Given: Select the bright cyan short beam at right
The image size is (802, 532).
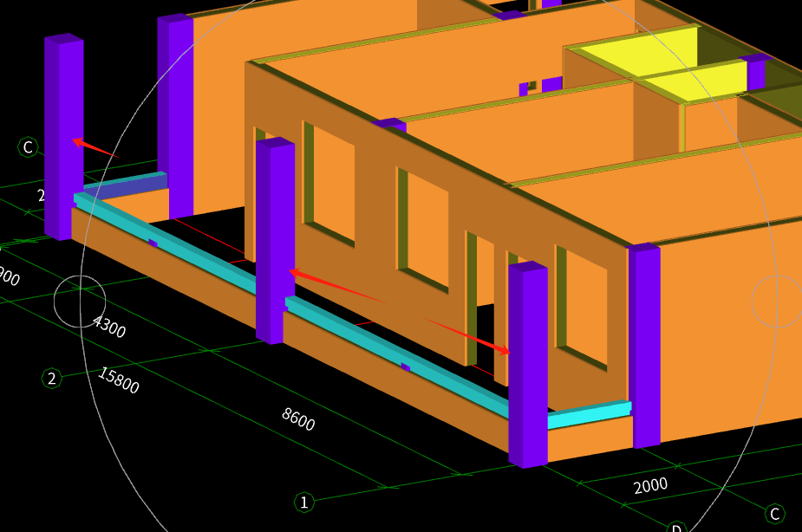Looking at the screenshot, I should [x=590, y=414].
